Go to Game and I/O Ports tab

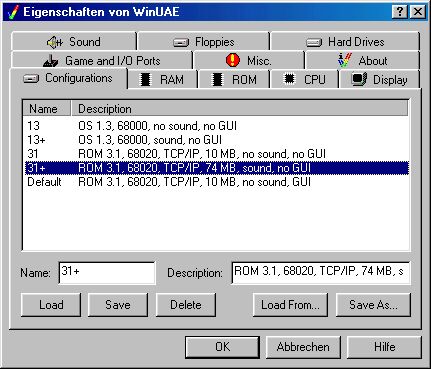[x=102, y=60]
